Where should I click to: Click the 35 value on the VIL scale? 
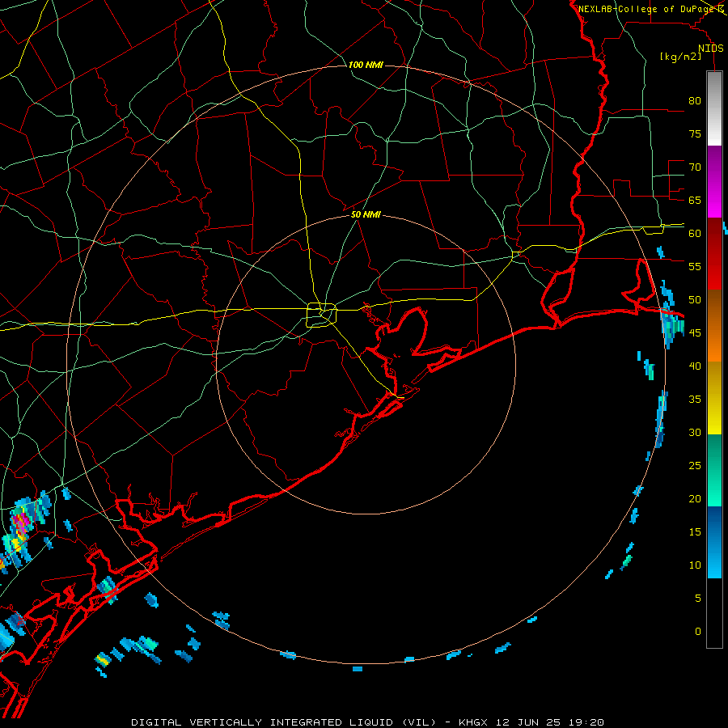click(695, 400)
